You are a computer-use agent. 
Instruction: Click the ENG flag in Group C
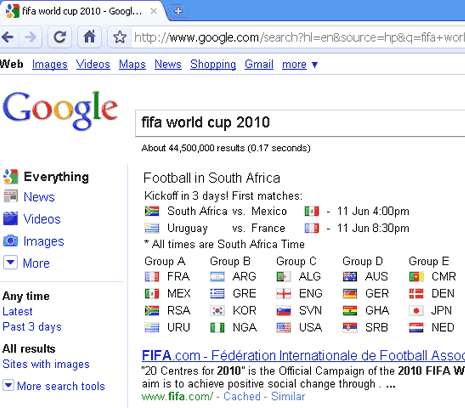pyautogui.click(x=283, y=294)
